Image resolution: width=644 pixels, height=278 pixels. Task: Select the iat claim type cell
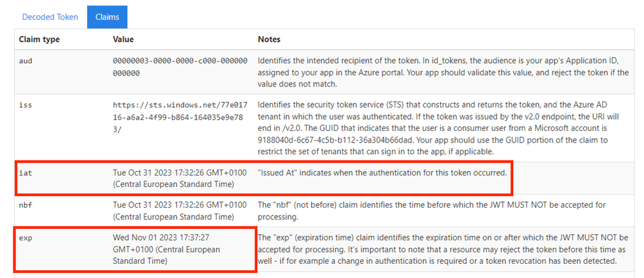[x=26, y=173]
